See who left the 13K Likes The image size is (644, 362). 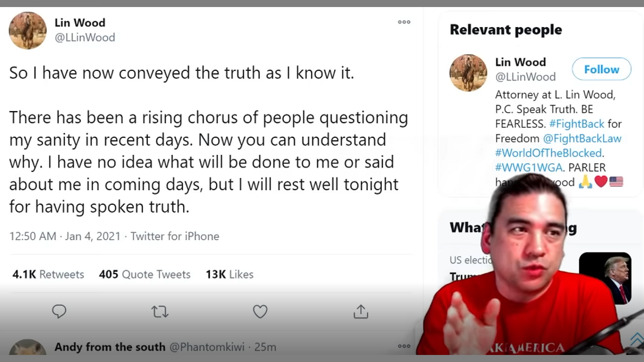tap(229, 275)
